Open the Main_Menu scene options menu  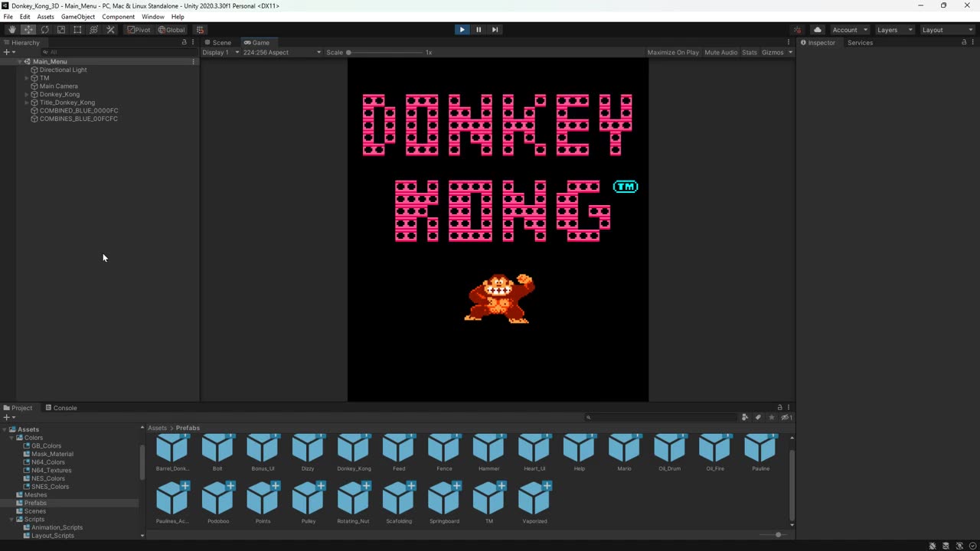coord(193,61)
